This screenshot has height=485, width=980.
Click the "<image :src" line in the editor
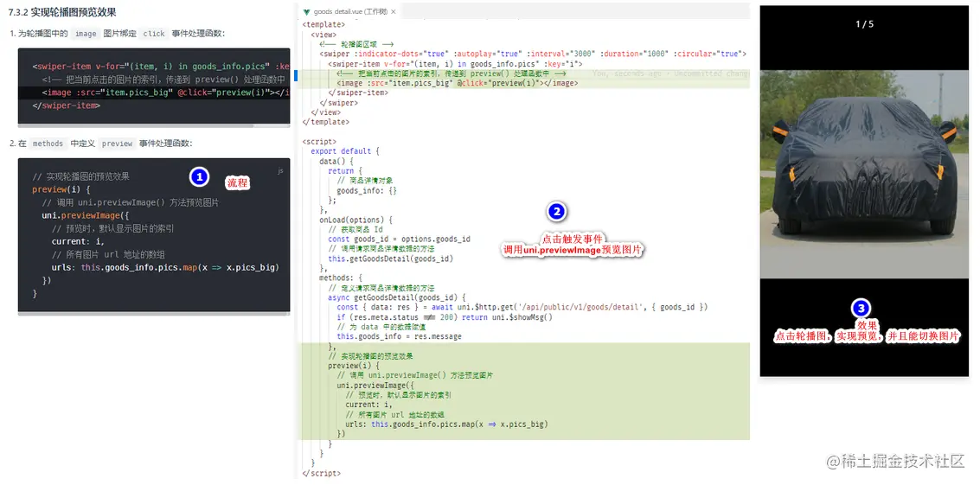[456, 83]
